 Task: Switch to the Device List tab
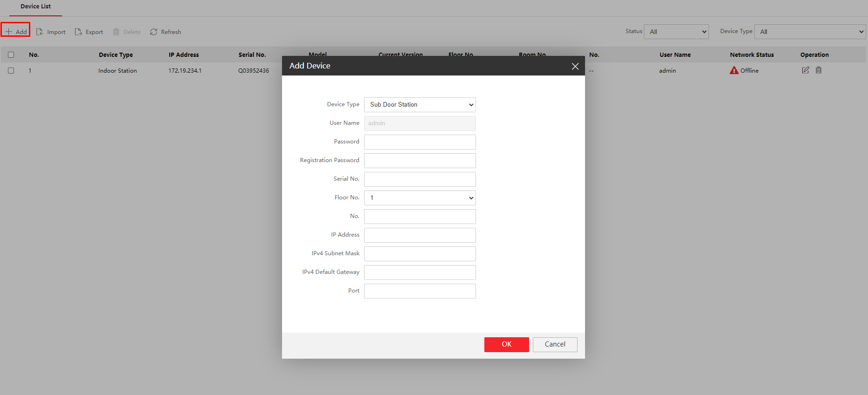35,7
